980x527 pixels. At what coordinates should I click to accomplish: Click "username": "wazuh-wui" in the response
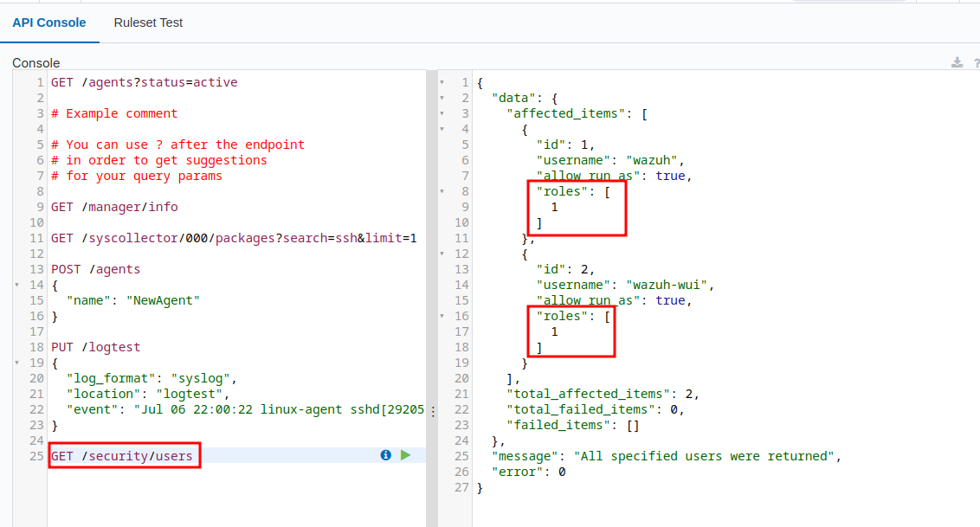pyautogui.click(x=626, y=285)
